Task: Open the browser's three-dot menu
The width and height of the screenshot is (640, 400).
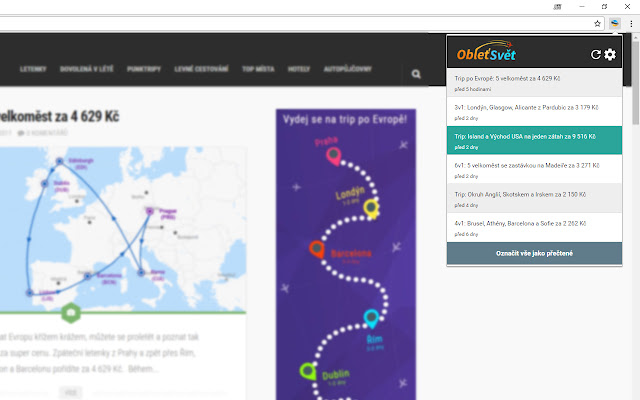Action: click(x=631, y=22)
